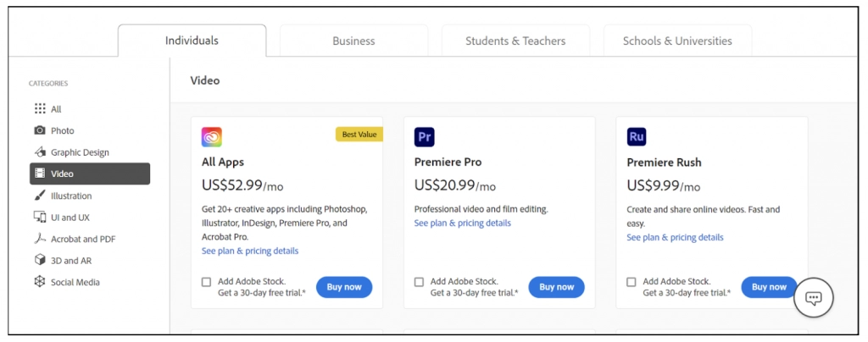
Task: Open the chat support bubble icon
Action: point(814,297)
